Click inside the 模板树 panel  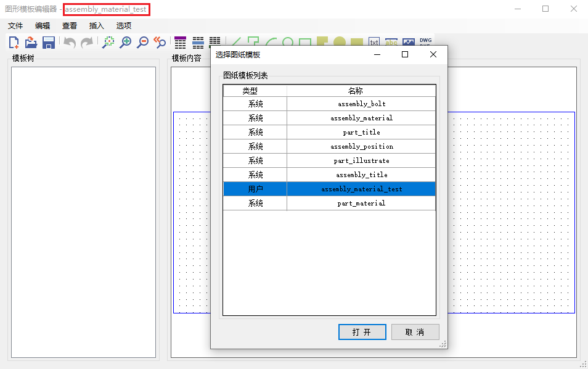pos(83,212)
